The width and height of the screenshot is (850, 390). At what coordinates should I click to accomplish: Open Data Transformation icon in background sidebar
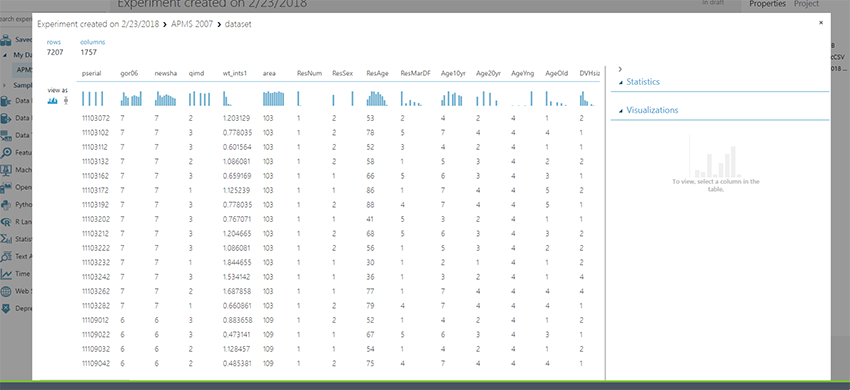pyautogui.click(x=7, y=136)
